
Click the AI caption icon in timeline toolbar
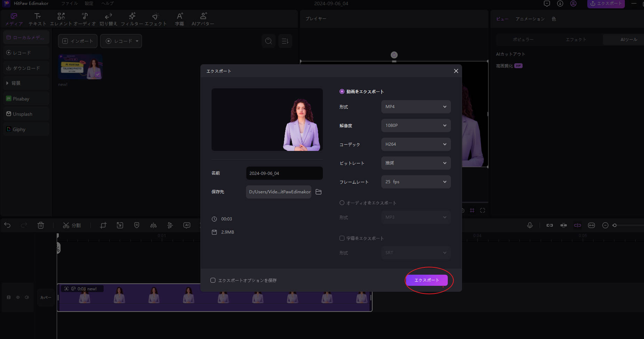coord(187,225)
